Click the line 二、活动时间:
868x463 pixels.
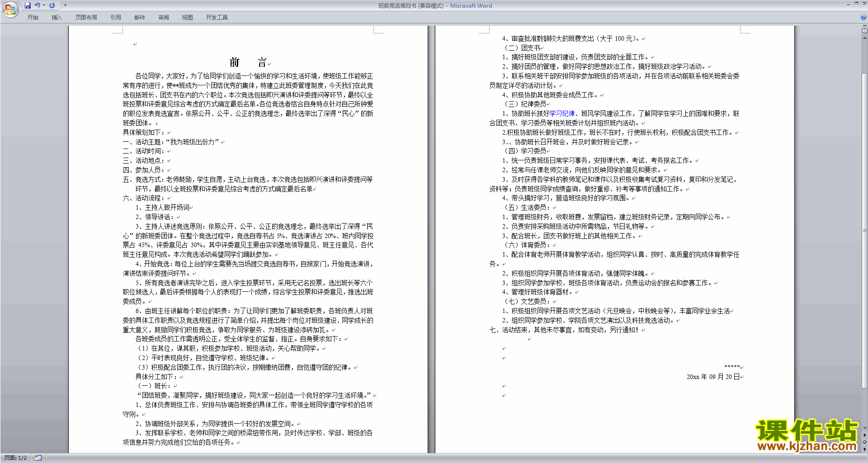point(143,151)
